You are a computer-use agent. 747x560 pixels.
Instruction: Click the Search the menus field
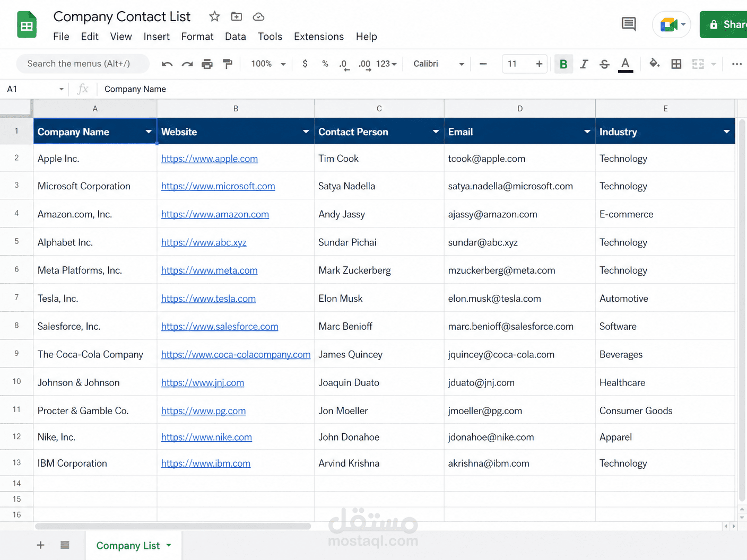click(x=83, y=64)
